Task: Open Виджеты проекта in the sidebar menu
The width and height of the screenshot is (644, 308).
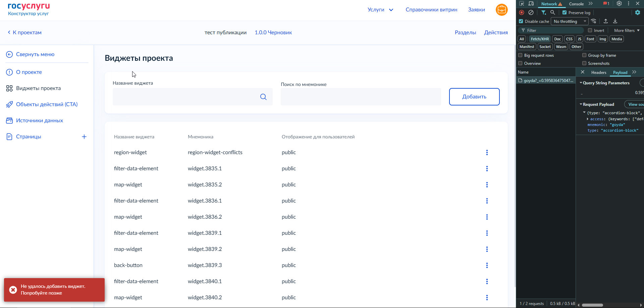Action: point(39,88)
